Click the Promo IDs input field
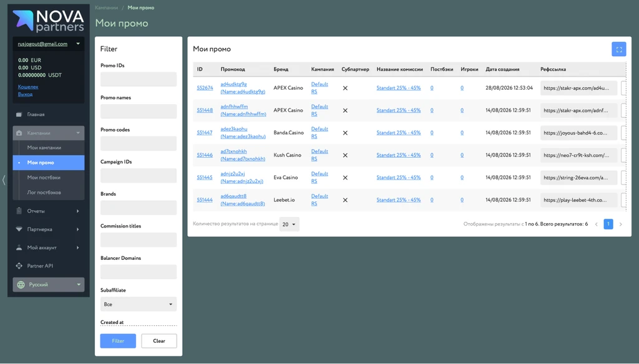Image resolution: width=639 pixels, height=364 pixels. coord(139,79)
